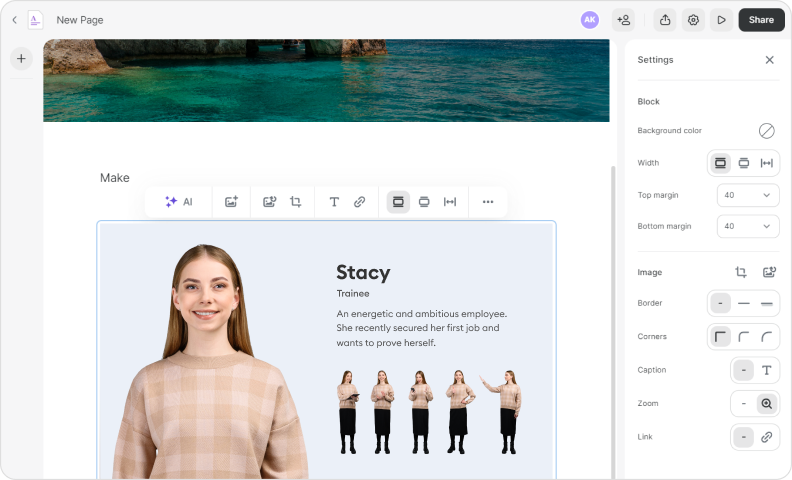Expand the Bottom margin dropdown
The height and width of the screenshot is (480, 792).
pyautogui.click(x=748, y=226)
